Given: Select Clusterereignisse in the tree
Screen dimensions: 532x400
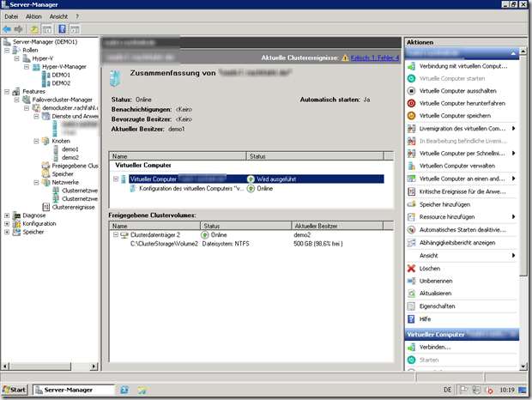Looking at the screenshot, I should [x=73, y=207].
